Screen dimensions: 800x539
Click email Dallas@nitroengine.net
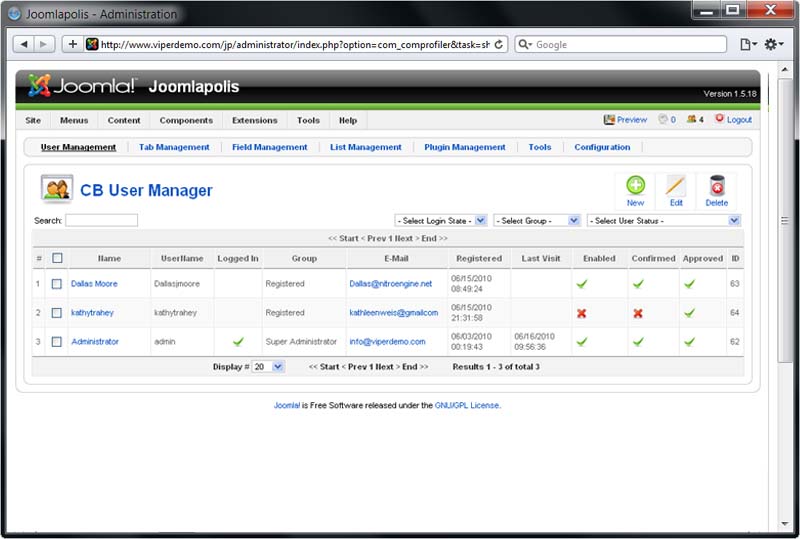(390, 284)
